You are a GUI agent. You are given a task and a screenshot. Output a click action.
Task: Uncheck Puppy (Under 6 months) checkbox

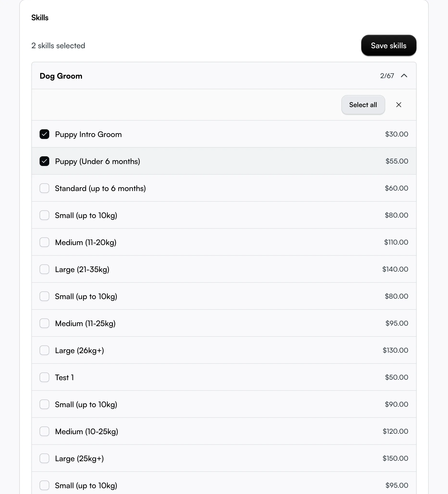(x=44, y=161)
